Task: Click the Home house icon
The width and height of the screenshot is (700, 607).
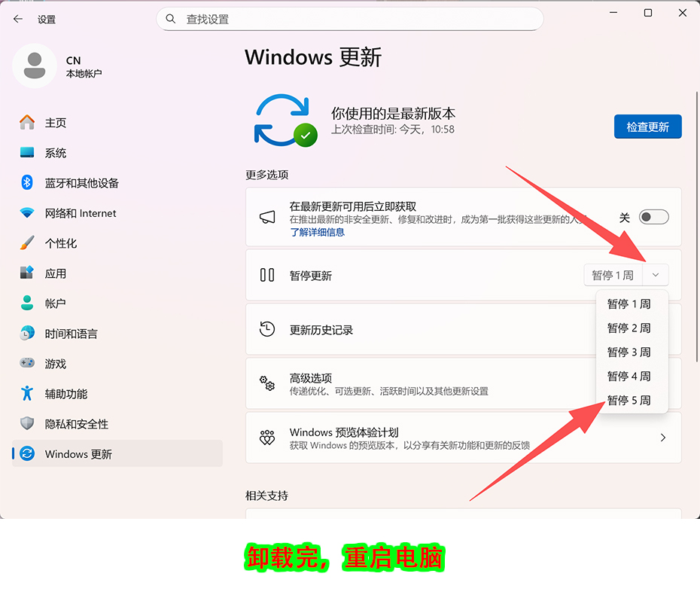Action: [27, 123]
